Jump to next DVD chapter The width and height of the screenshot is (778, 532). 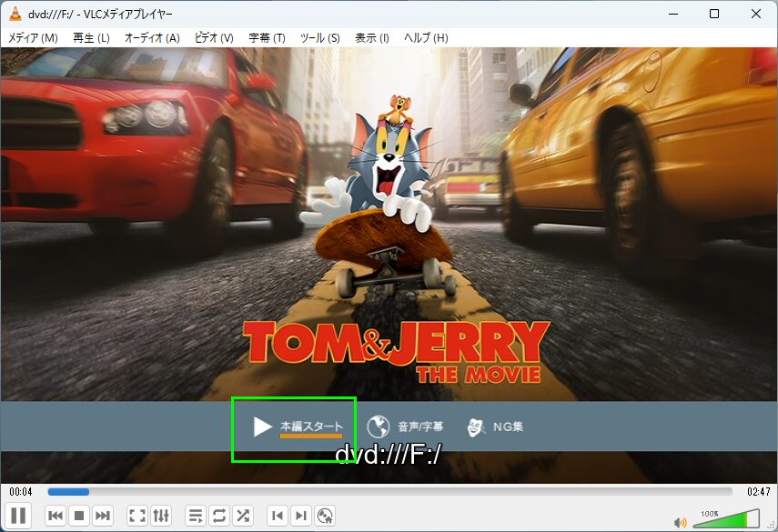pyautogui.click(x=300, y=516)
